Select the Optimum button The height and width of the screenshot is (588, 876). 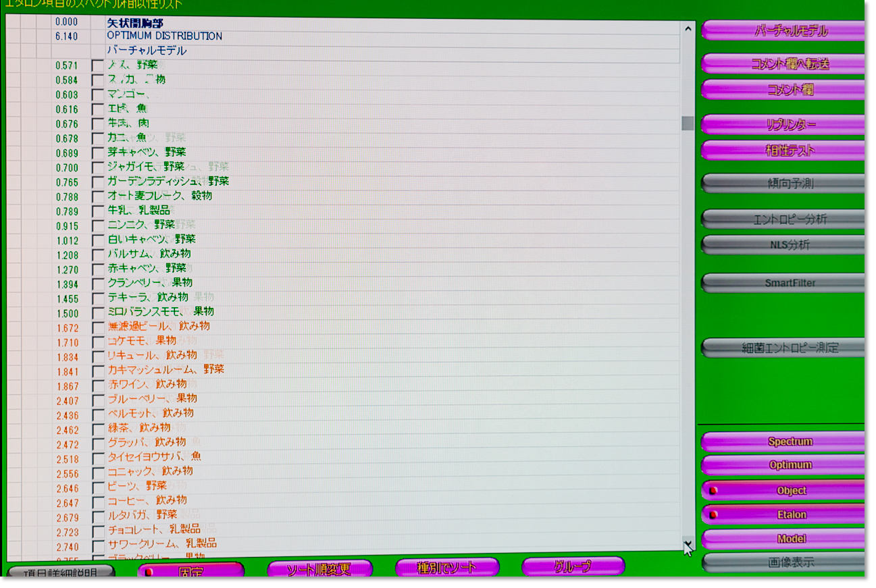tap(783, 466)
